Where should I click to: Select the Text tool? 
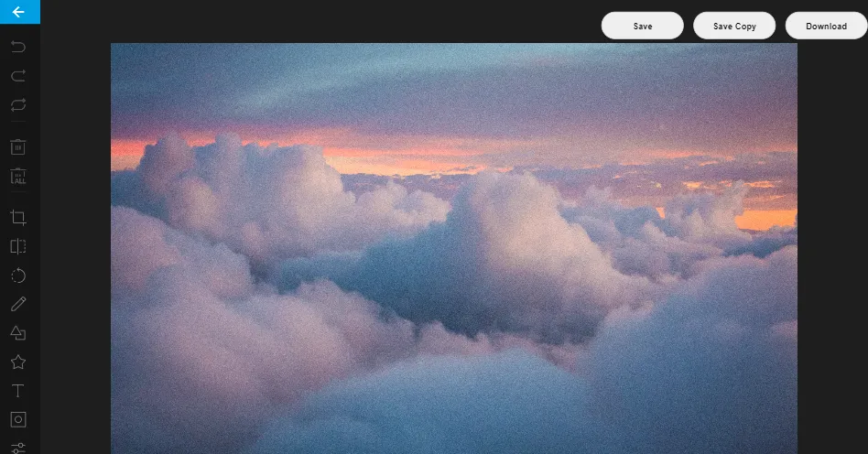[18, 391]
